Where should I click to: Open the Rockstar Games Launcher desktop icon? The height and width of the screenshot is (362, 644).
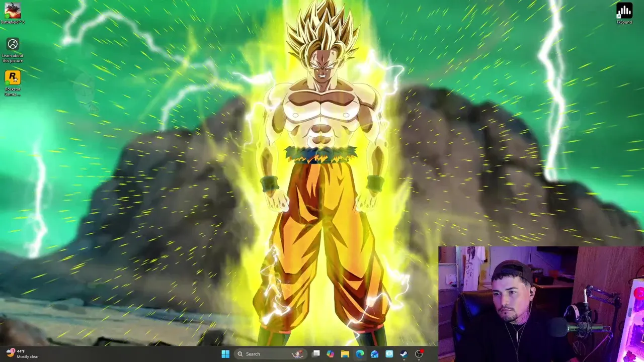13,83
